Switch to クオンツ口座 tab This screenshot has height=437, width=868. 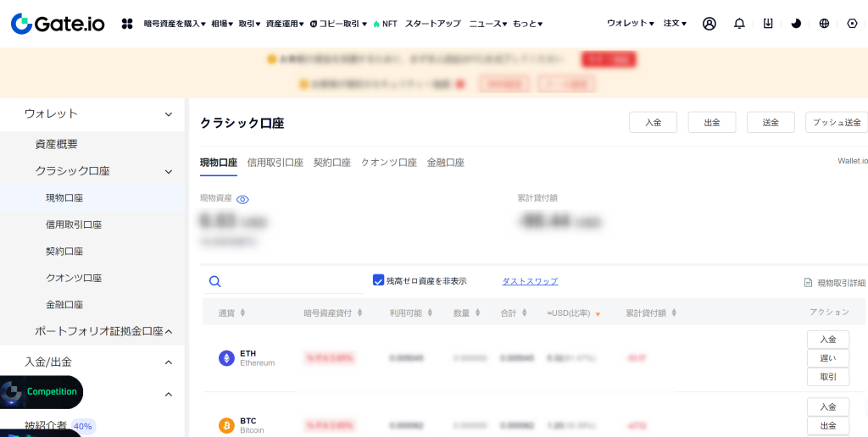tap(388, 163)
